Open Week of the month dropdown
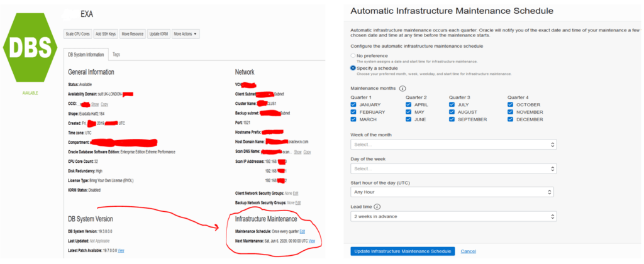 [x=453, y=145]
